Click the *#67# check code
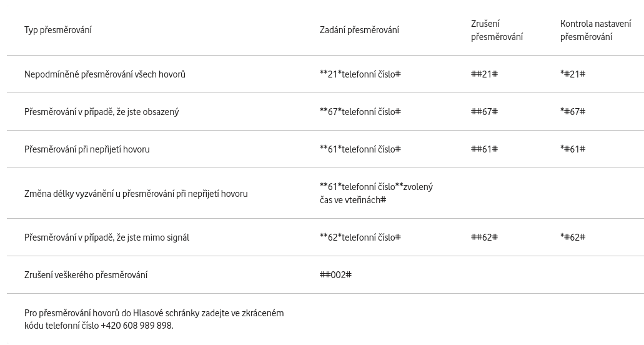 573,112
